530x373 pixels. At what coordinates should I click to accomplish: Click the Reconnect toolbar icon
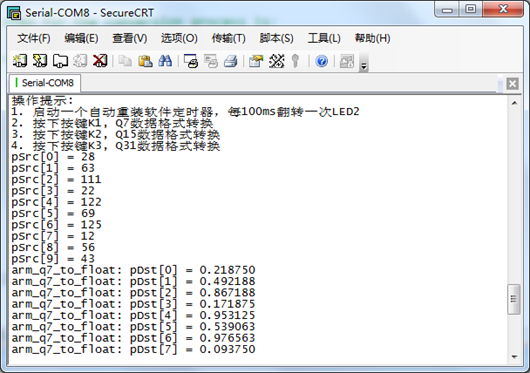(80, 61)
